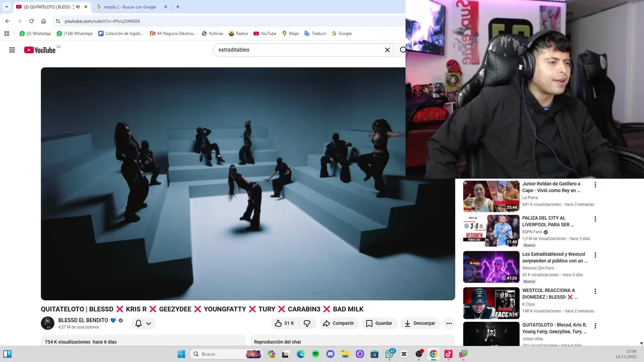Image resolution: width=644 pixels, height=362 pixels.
Task: Open more actions (three dots) below the video
Action: (x=449, y=323)
